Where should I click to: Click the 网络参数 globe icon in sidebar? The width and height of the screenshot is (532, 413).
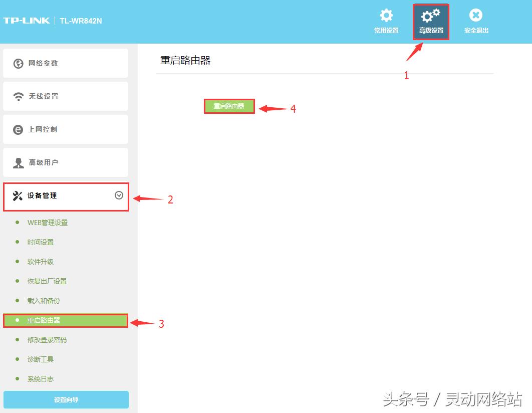[18, 63]
